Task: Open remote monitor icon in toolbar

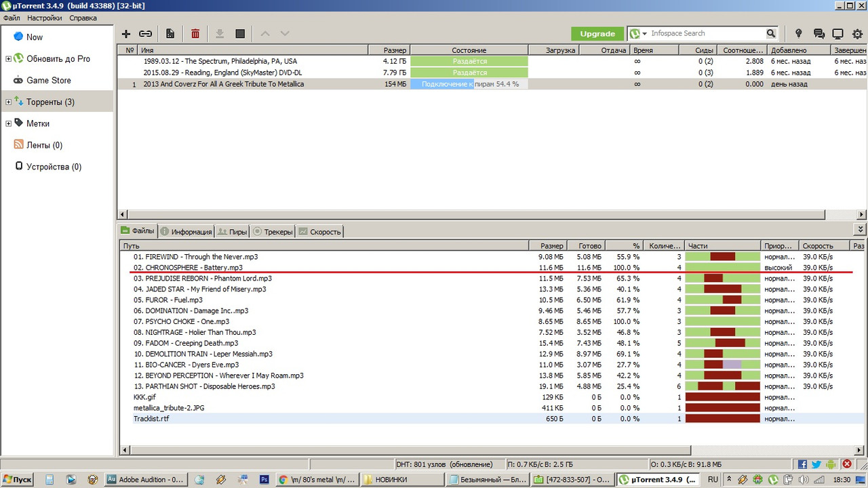Action: tap(837, 33)
